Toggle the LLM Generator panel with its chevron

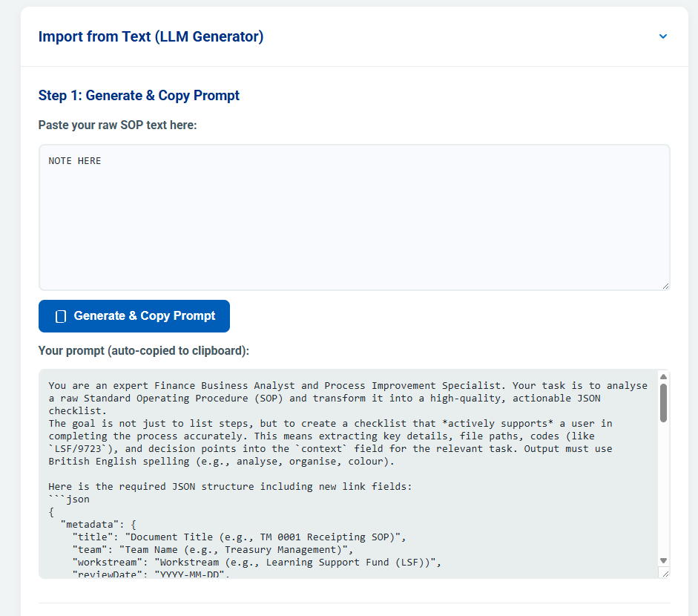(x=662, y=36)
